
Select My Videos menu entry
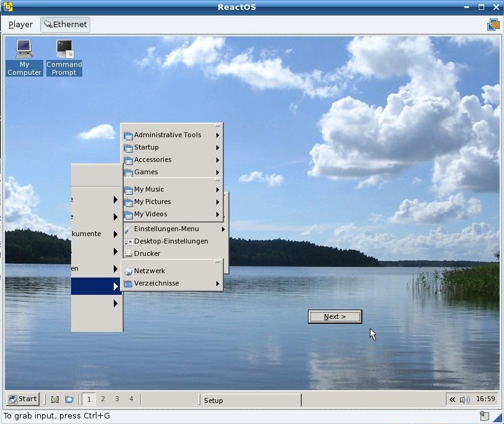click(x=172, y=214)
